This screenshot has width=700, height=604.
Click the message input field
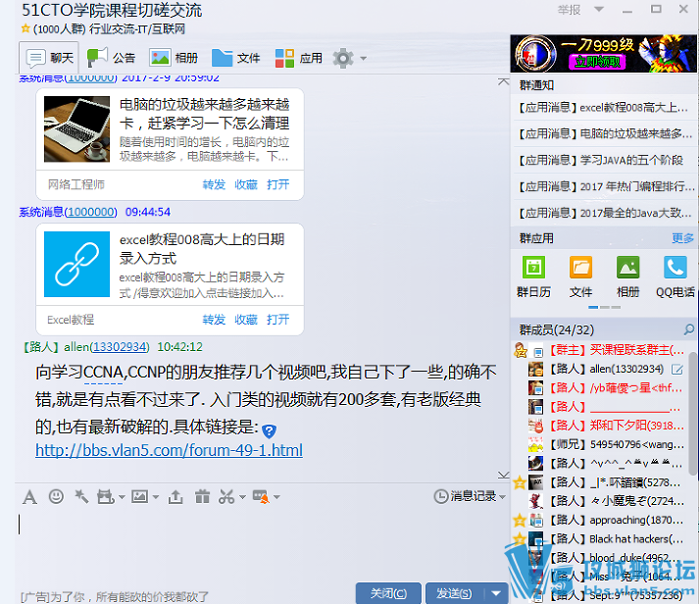261,544
